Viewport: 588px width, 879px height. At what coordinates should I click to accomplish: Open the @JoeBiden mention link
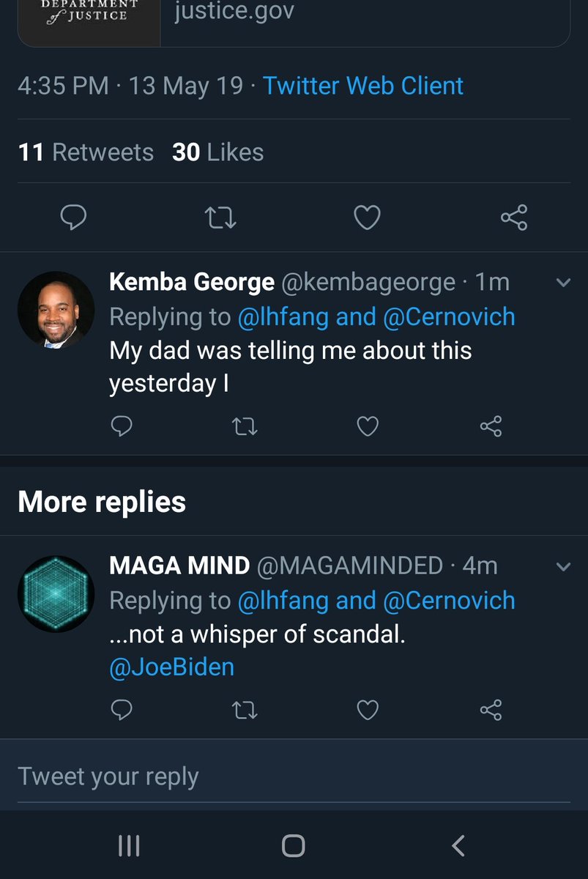(x=171, y=669)
